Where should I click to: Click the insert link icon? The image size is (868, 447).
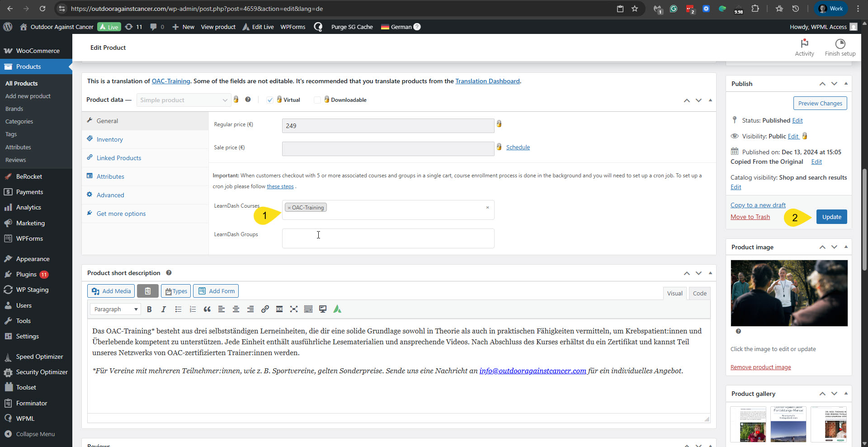[265, 309]
